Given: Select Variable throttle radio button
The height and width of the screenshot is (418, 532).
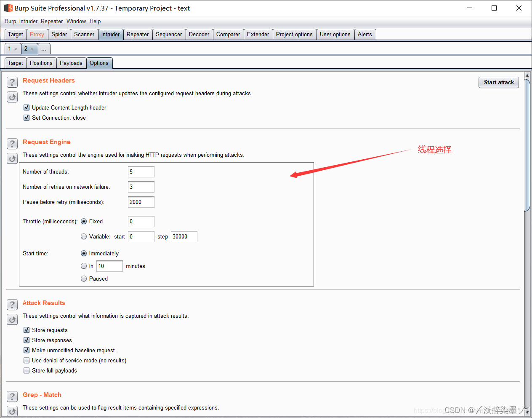Looking at the screenshot, I should click(84, 236).
